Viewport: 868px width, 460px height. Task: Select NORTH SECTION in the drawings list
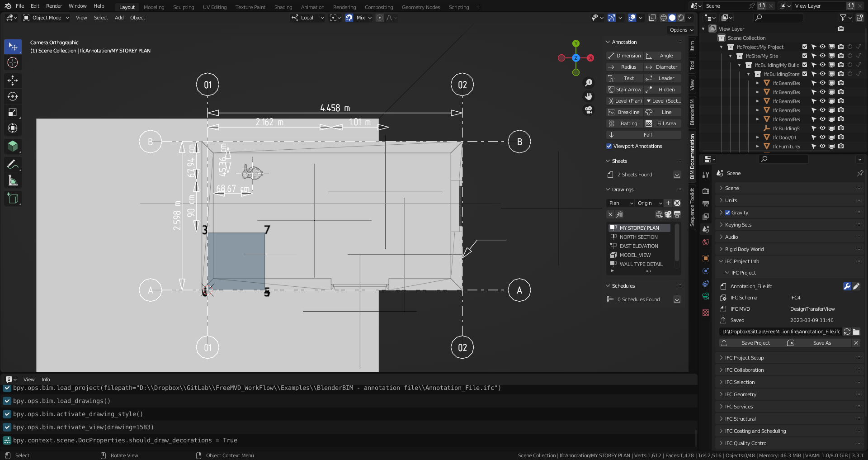[639, 237]
